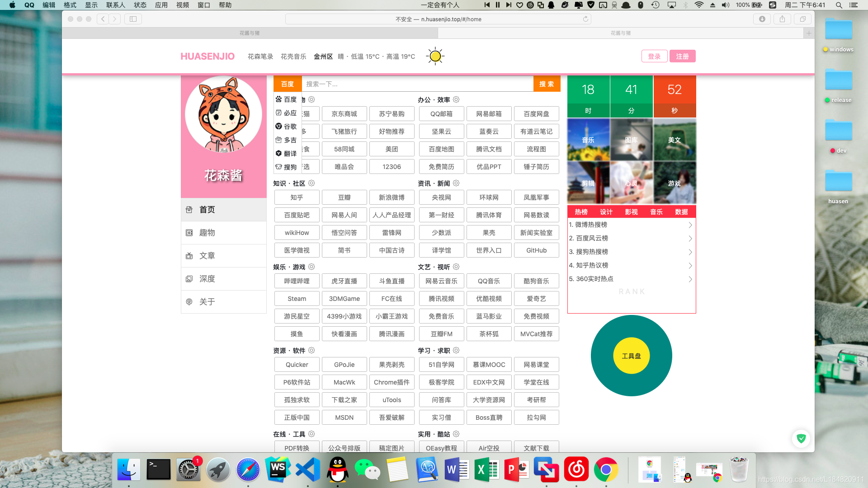
Task: Select 谷歌 search engine option
Action: [x=287, y=127]
